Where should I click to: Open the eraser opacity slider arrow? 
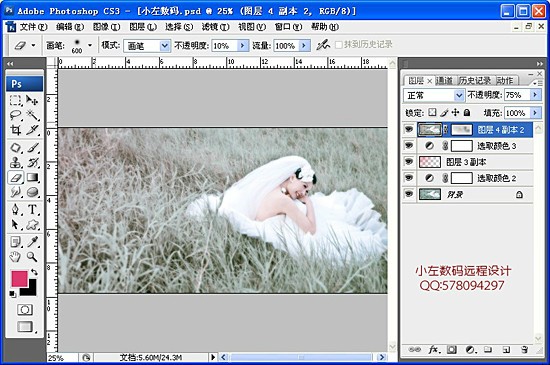[242, 46]
